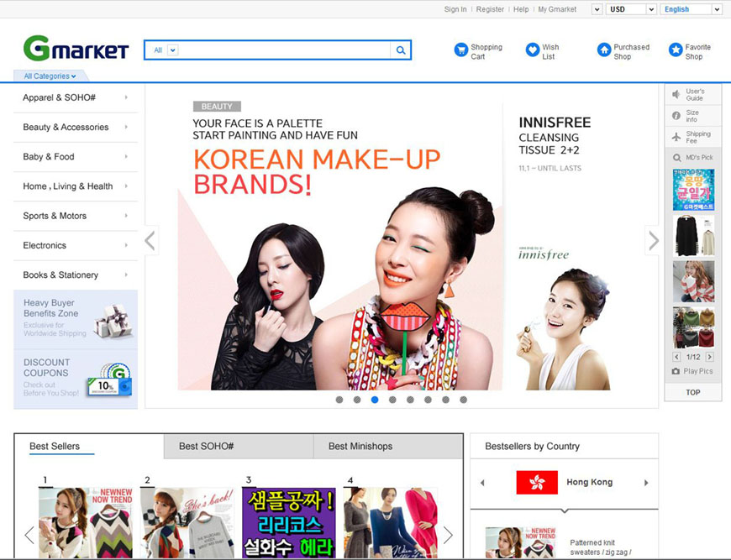Expand Sports & Motors category
The image size is (731, 560).
click(76, 216)
